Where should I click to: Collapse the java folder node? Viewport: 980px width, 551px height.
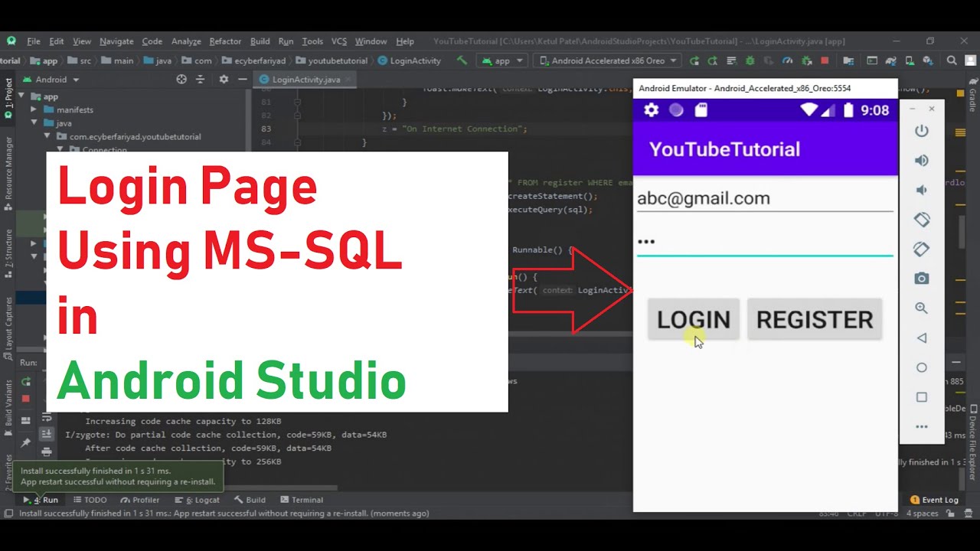coord(34,122)
